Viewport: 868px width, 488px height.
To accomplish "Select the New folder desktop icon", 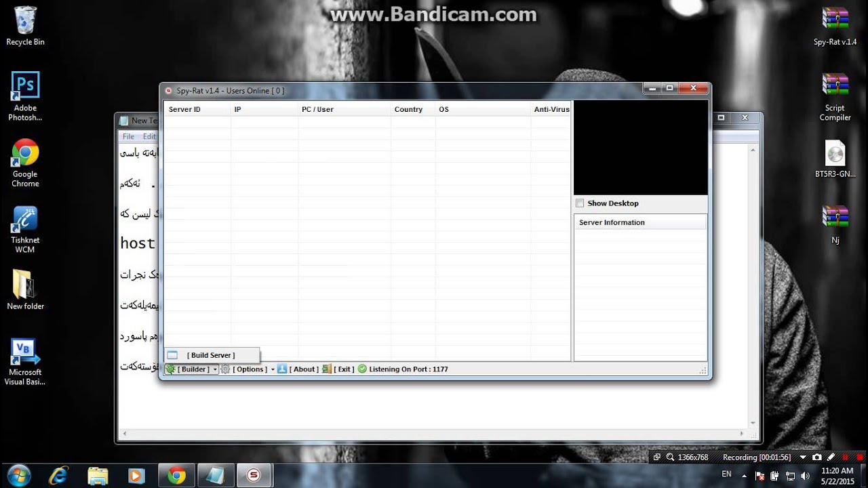I will click(x=25, y=290).
